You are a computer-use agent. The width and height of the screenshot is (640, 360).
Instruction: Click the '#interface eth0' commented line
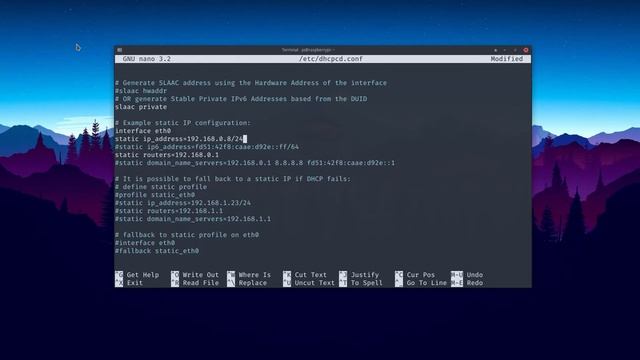coord(145,243)
